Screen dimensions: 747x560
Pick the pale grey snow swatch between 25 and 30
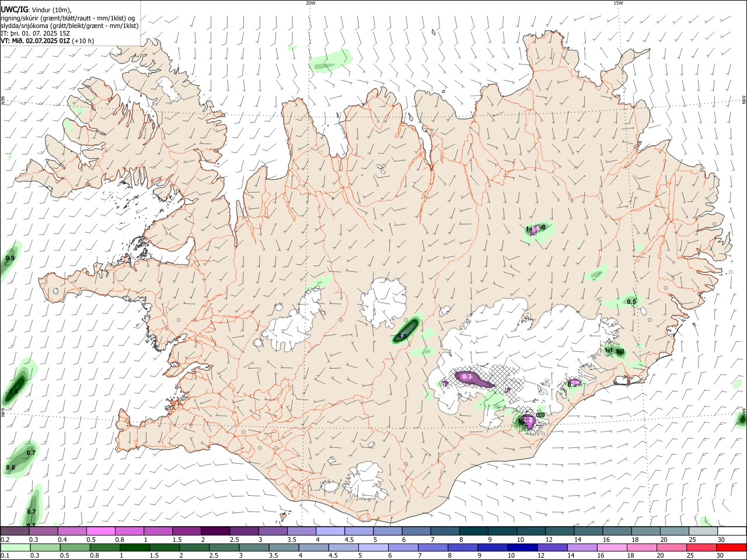703,531
